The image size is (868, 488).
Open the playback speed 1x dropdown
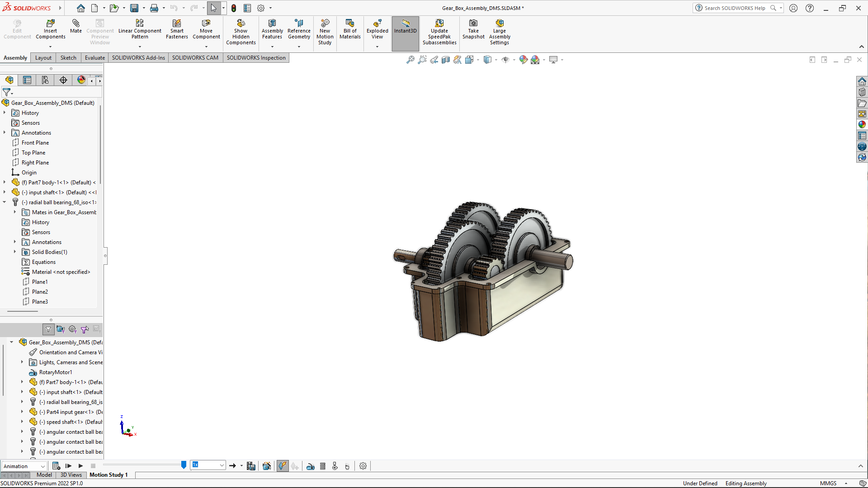pos(222,465)
